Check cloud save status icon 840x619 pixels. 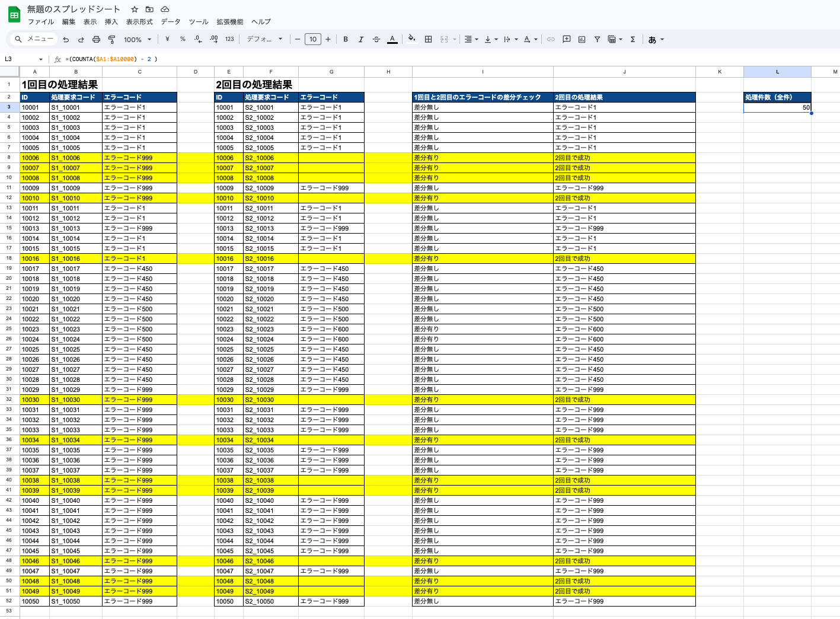tap(165, 9)
